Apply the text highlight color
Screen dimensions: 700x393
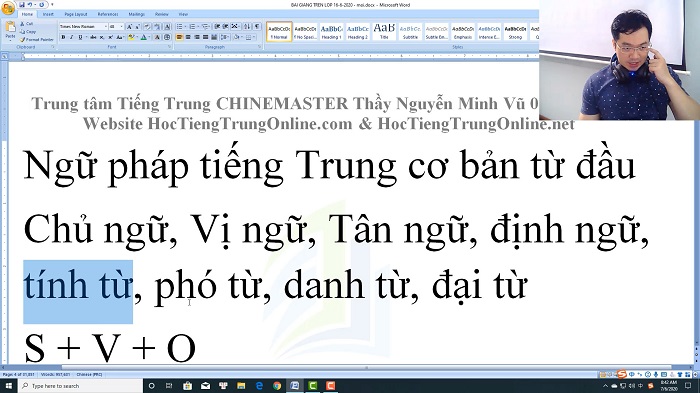click(131, 37)
